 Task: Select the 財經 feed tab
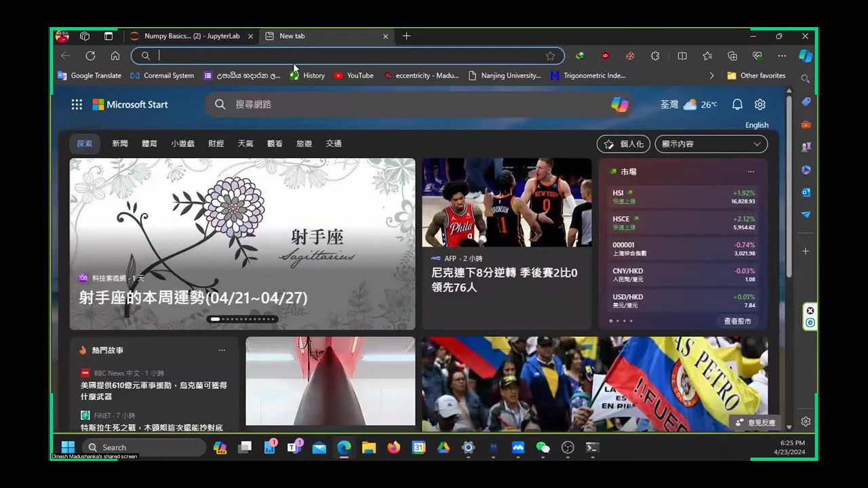coord(216,144)
